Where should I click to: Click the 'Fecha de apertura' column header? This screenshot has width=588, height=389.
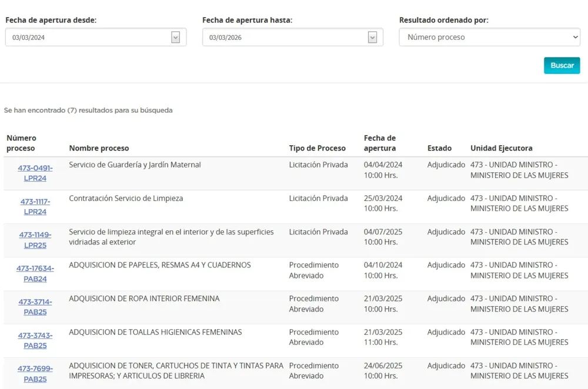click(380, 143)
